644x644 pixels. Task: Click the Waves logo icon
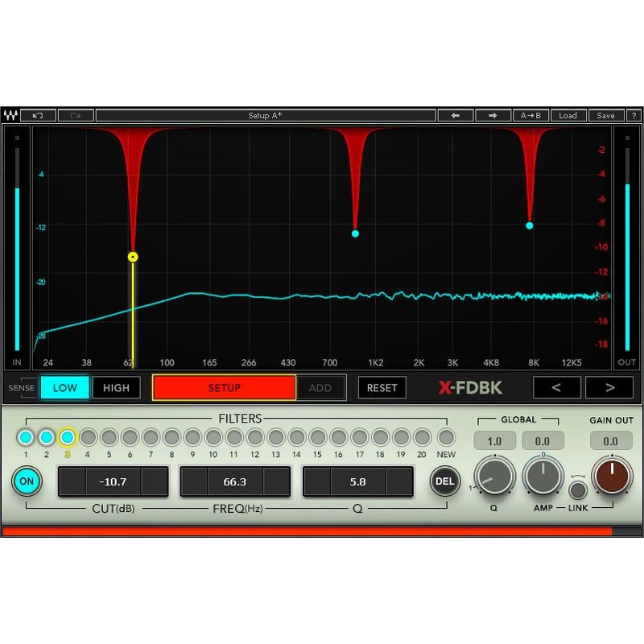pos(10,116)
